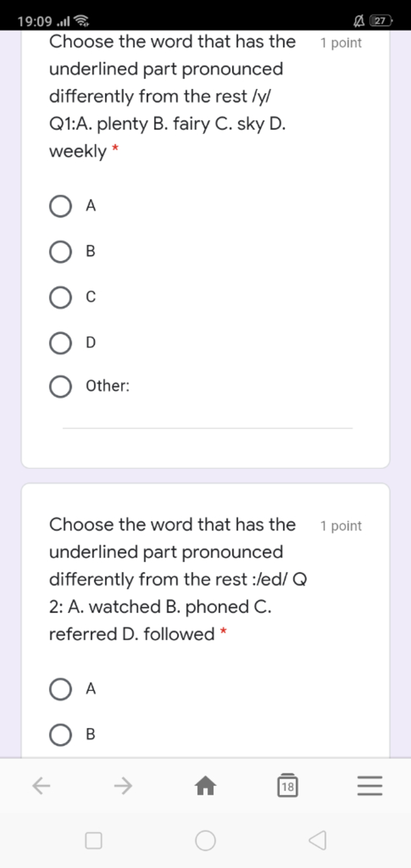Tap the Android back triangle button
Image resolution: width=411 pixels, height=868 pixels.
pos(317,840)
